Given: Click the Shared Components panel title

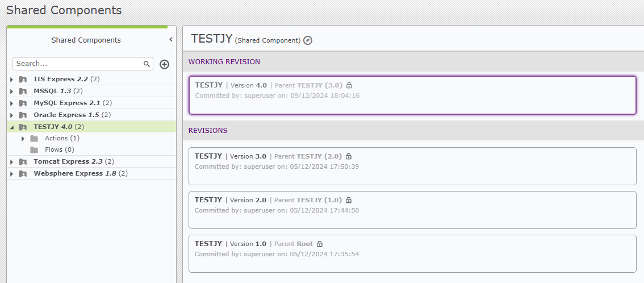Looking at the screenshot, I should [x=86, y=40].
